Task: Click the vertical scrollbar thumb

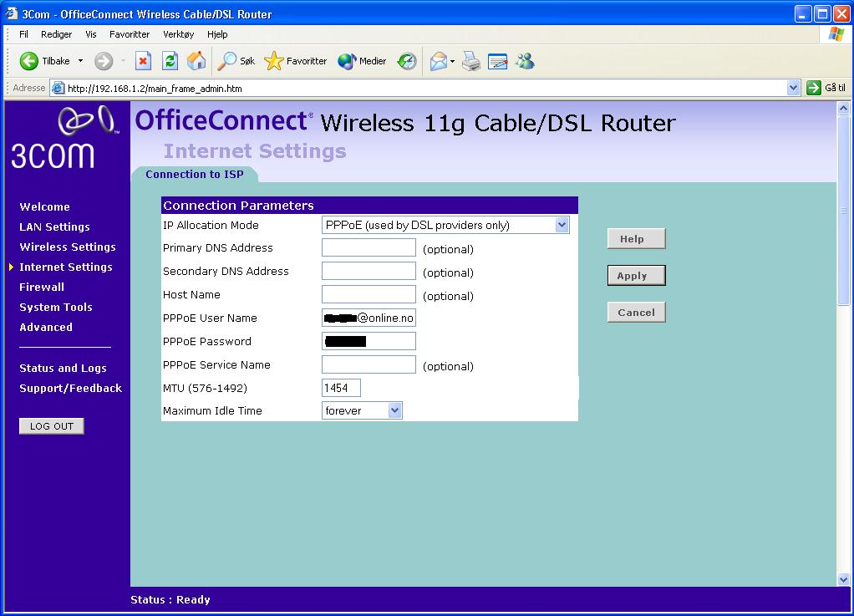Action: [x=843, y=211]
